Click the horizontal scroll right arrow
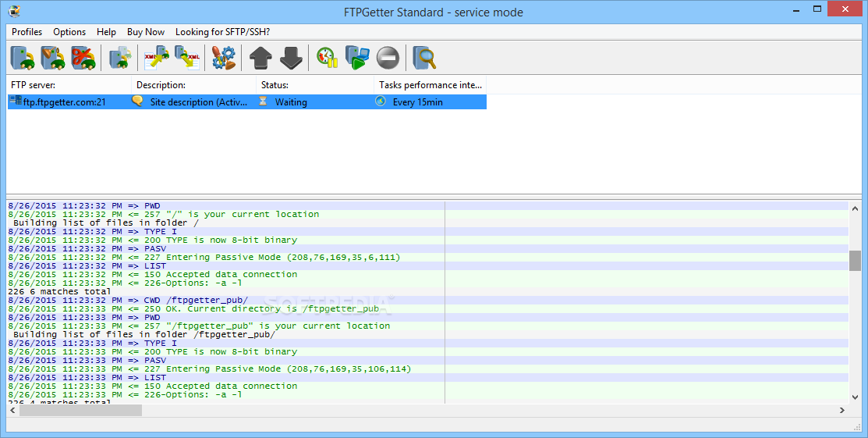The image size is (868, 438). pyautogui.click(x=842, y=410)
